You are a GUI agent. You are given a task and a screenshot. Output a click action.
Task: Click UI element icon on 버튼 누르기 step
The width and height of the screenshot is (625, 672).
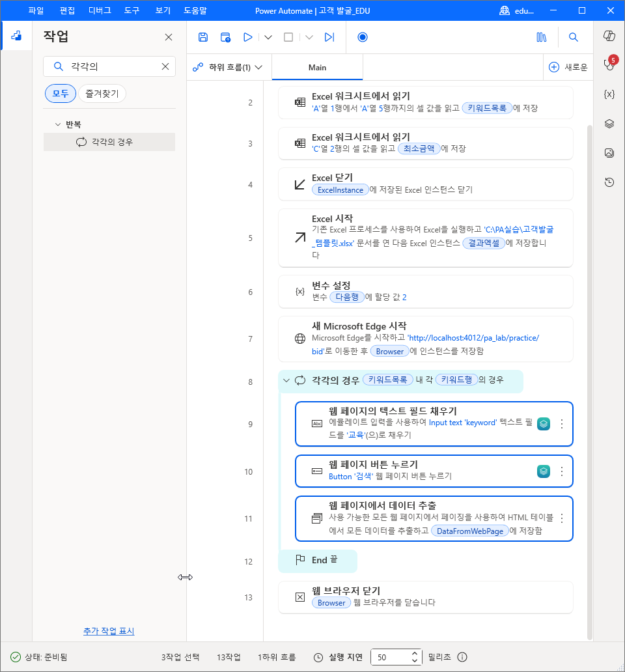click(x=544, y=471)
